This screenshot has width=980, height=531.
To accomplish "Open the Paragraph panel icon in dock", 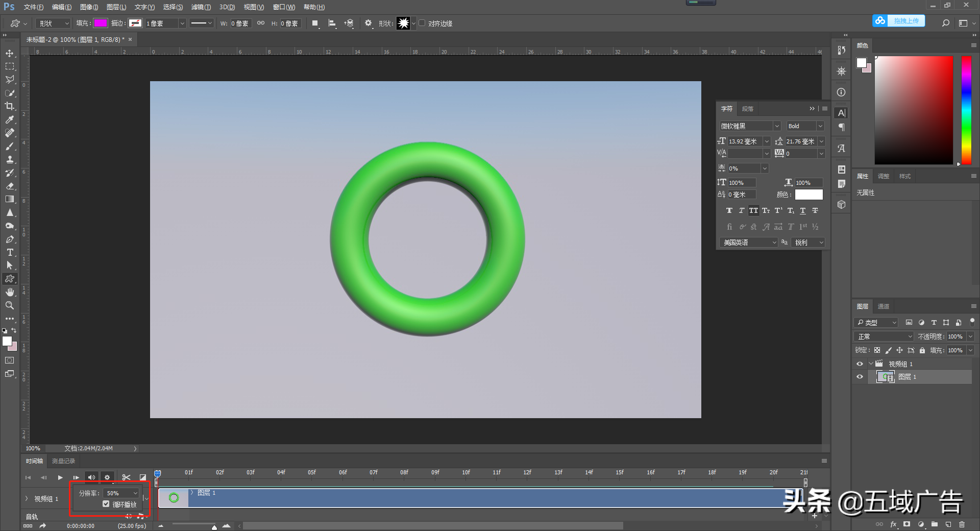I will pyautogui.click(x=842, y=128).
